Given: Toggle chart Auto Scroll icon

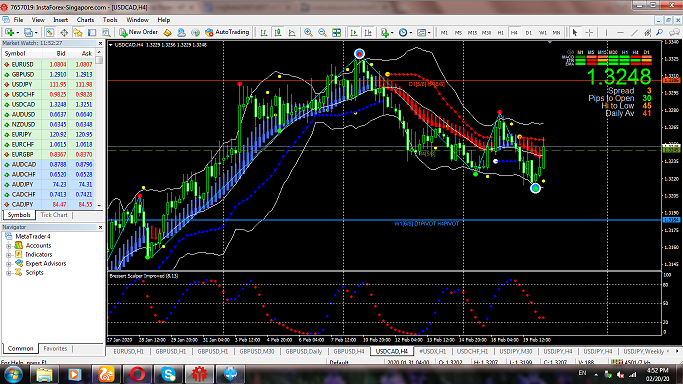Looking at the screenshot, I should (x=354, y=32).
